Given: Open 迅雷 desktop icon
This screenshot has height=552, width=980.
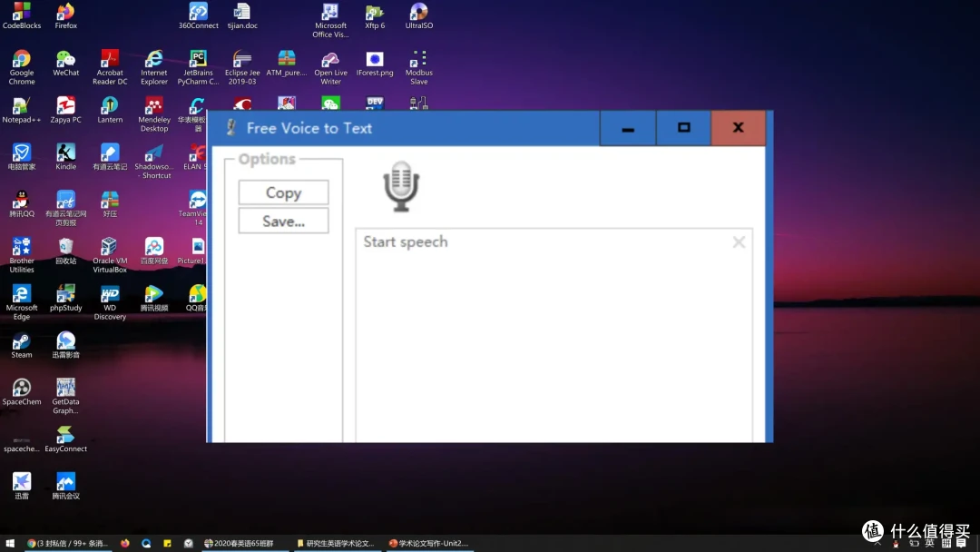Looking at the screenshot, I should pyautogui.click(x=22, y=487).
